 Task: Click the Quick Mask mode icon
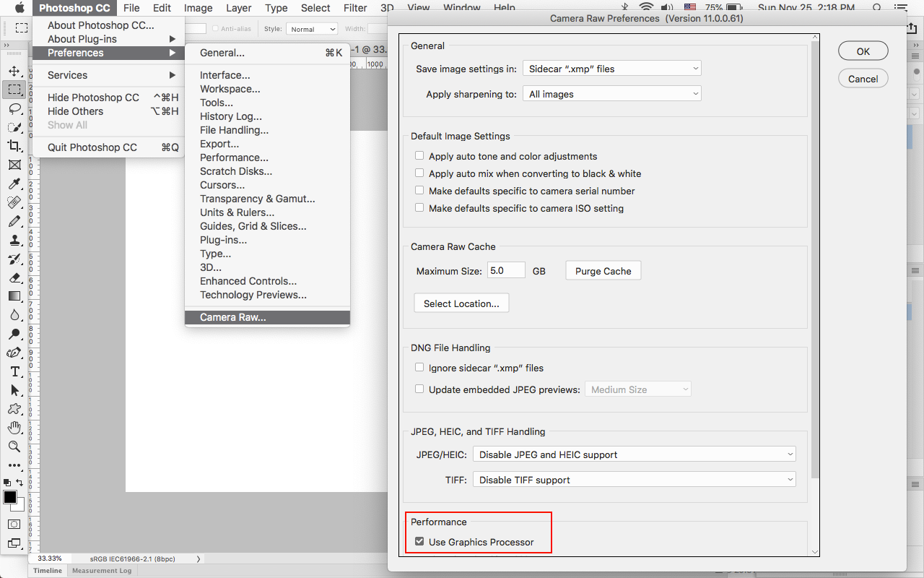(x=14, y=525)
